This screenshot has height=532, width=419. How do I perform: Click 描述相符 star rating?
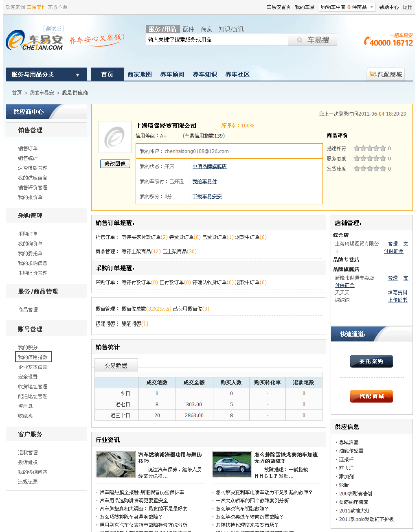[369, 148]
